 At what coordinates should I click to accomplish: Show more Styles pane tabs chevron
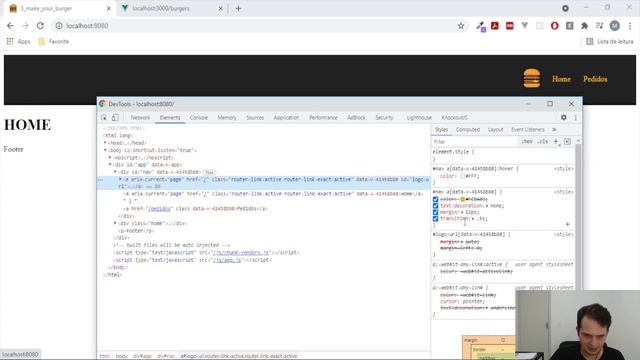click(x=554, y=129)
